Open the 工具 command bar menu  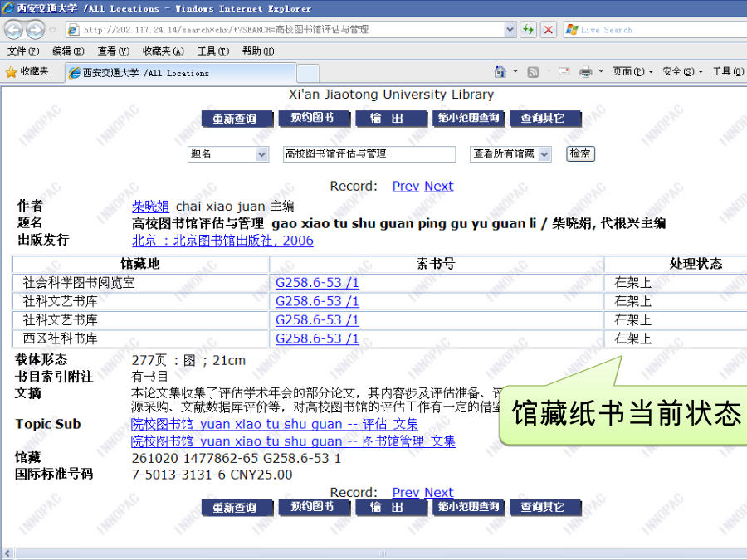coord(728,71)
